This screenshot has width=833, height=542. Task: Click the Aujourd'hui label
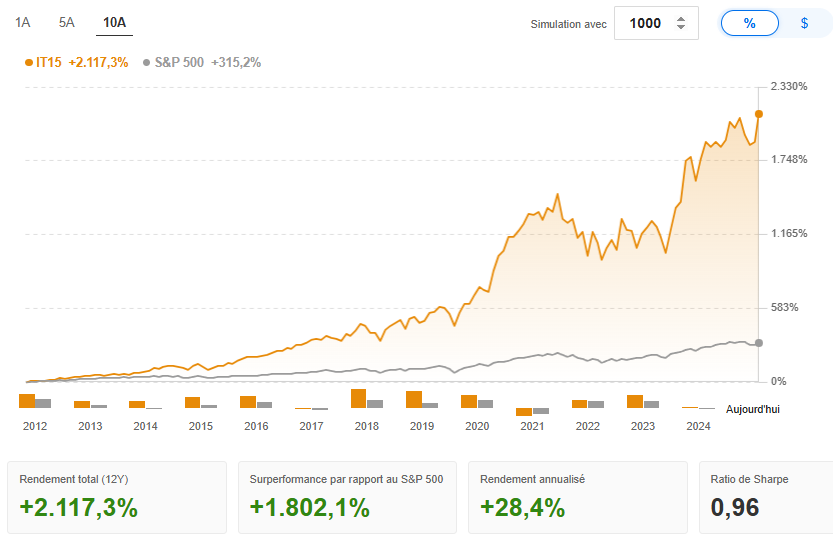click(755, 410)
